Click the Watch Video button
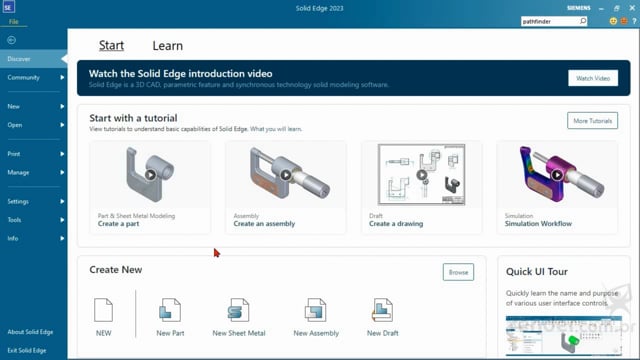 click(x=593, y=78)
